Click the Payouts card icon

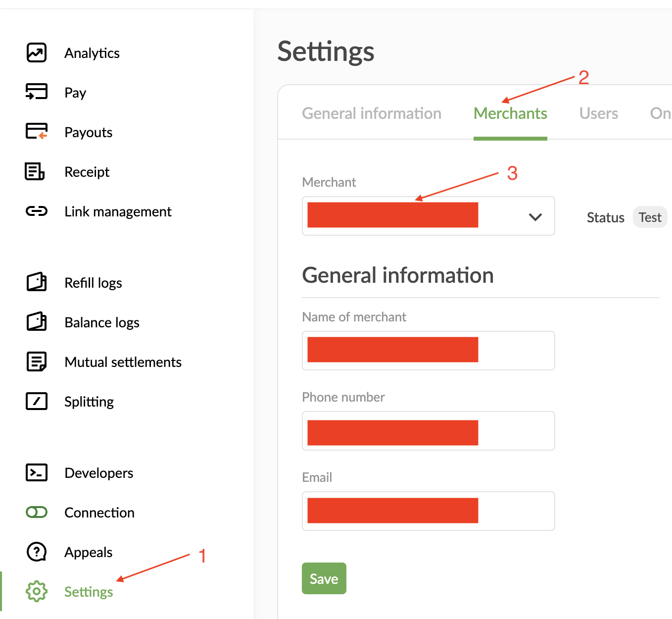pos(37,132)
